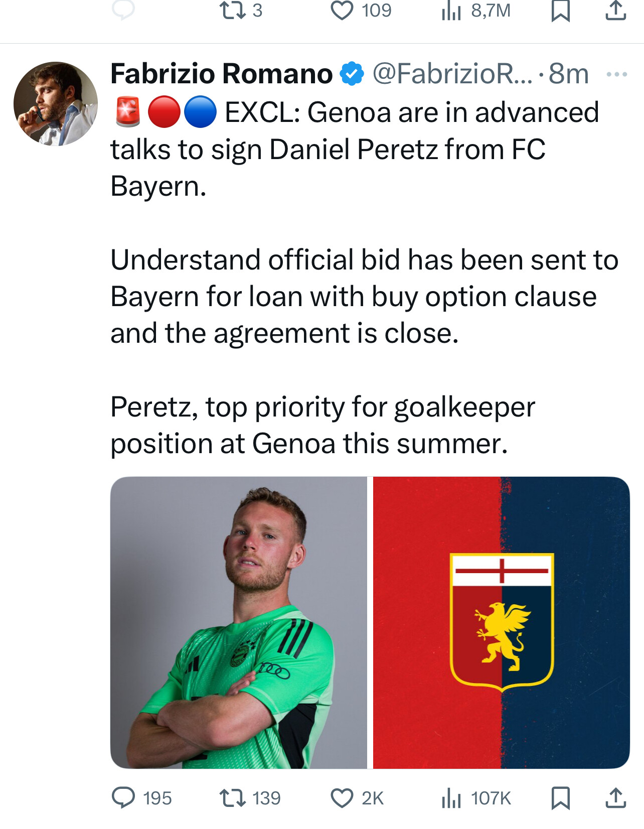The width and height of the screenshot is (644, 829).
Task: View 8,7M views analytics on previous tweet
Action: point(451,11)
